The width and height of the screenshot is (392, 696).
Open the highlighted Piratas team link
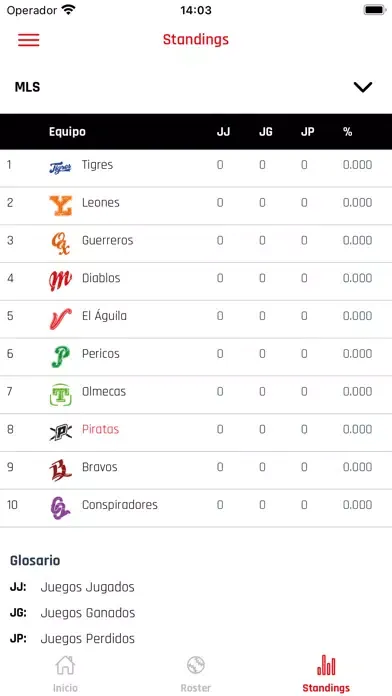pyautogui.click(x=100, y=429)
